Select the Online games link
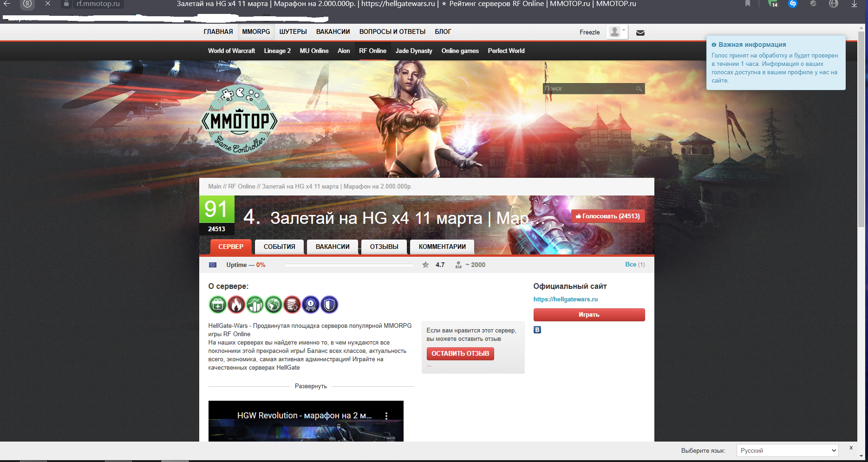 coord(460,51)
